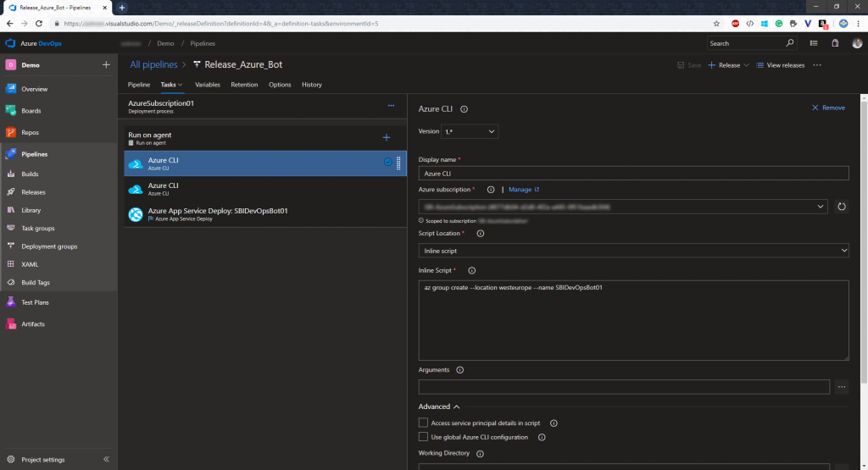This screenshot has width=868, height=470.
Task: Click the Demo breadcrumb link
Action: (165, 43)
